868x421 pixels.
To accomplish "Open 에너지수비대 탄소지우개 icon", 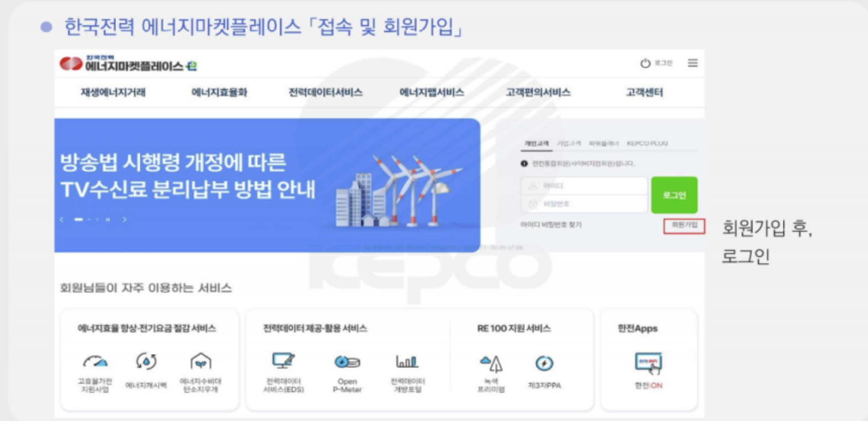I will pyautogui.click(x=200, y=372).
